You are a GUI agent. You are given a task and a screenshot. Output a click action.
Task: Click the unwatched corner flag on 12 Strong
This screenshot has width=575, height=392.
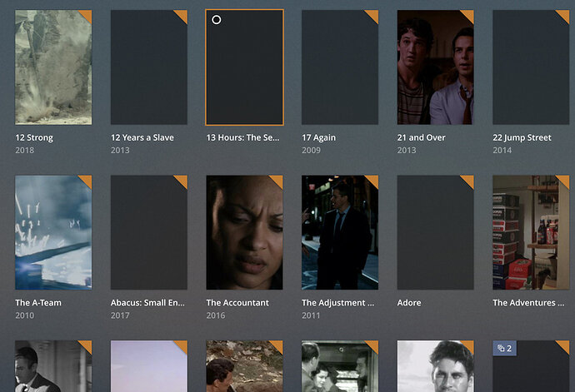(x=87, y=15)
